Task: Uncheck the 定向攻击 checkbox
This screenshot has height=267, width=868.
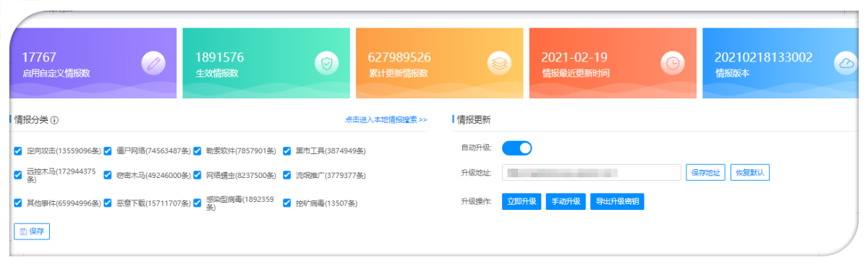Action: point(18,151)
